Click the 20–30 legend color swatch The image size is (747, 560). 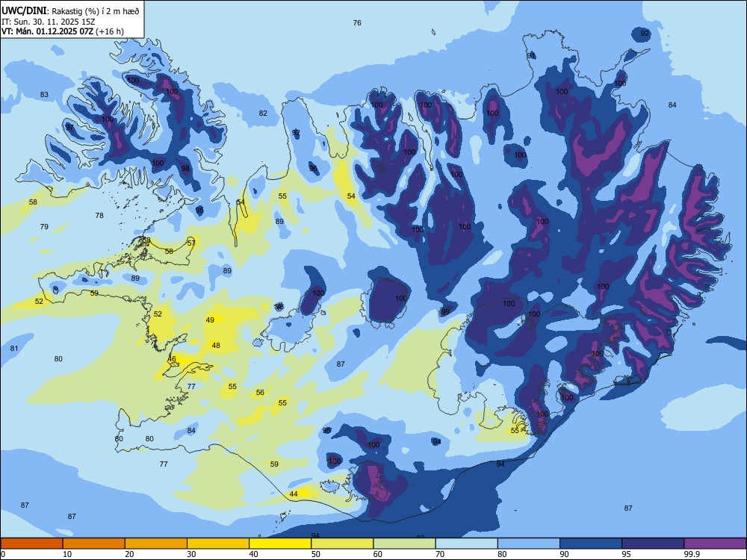pyautogui.click(x=156, y=544)
